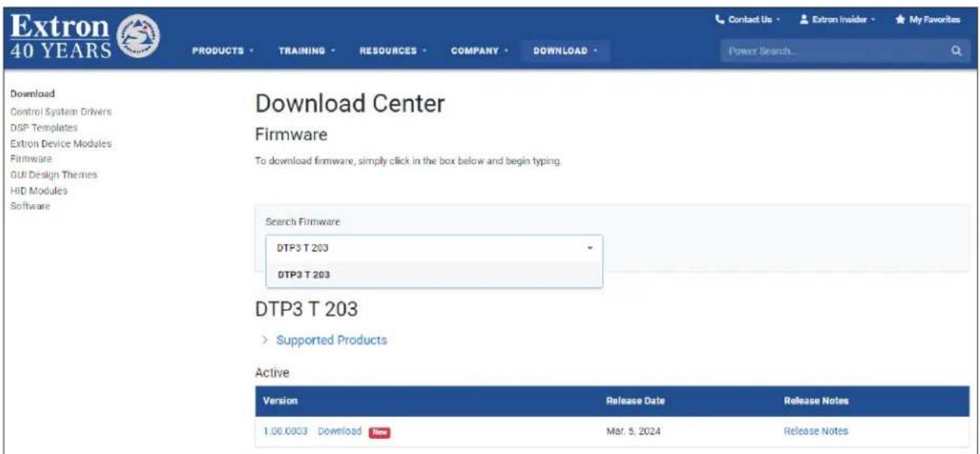Open the Company menu

[x=480, y=50]
